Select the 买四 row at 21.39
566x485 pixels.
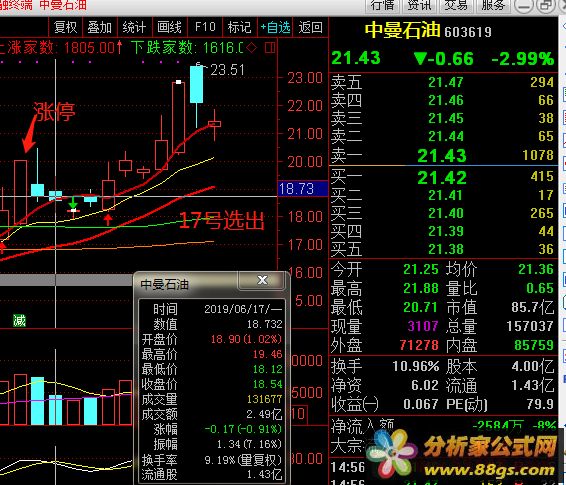point(443,231)
